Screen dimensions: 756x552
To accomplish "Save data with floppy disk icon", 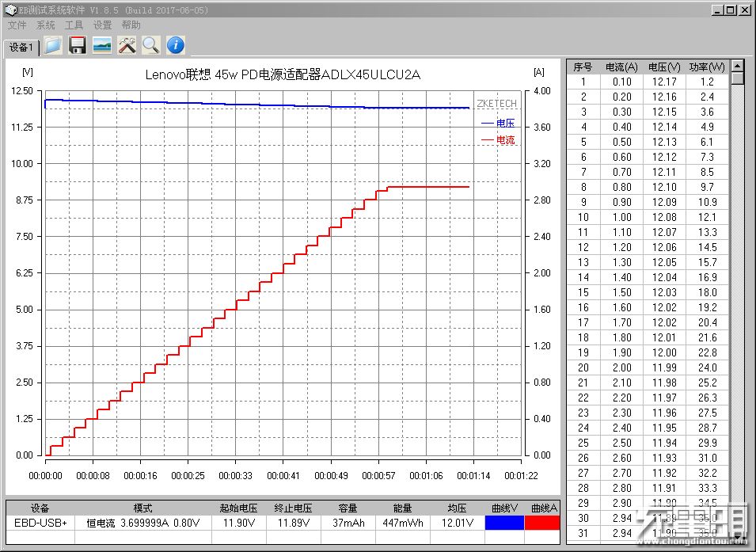I will (77, 45).
